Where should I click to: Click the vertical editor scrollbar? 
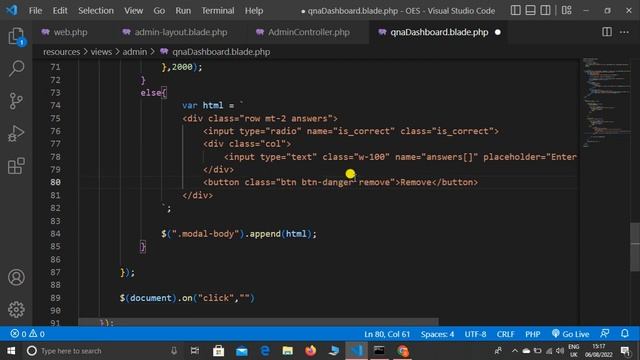(x=635, y=247)
